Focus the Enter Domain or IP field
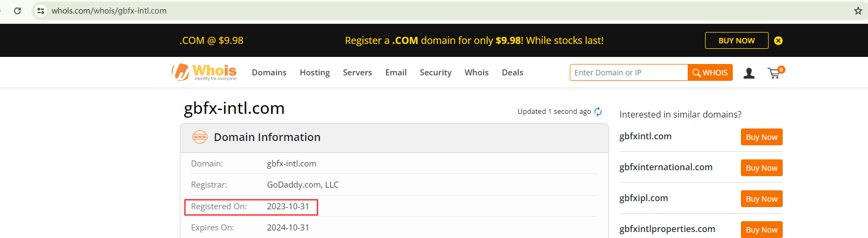Image resolution: width=868 pixels, height=238 pixels. point(628,73)
